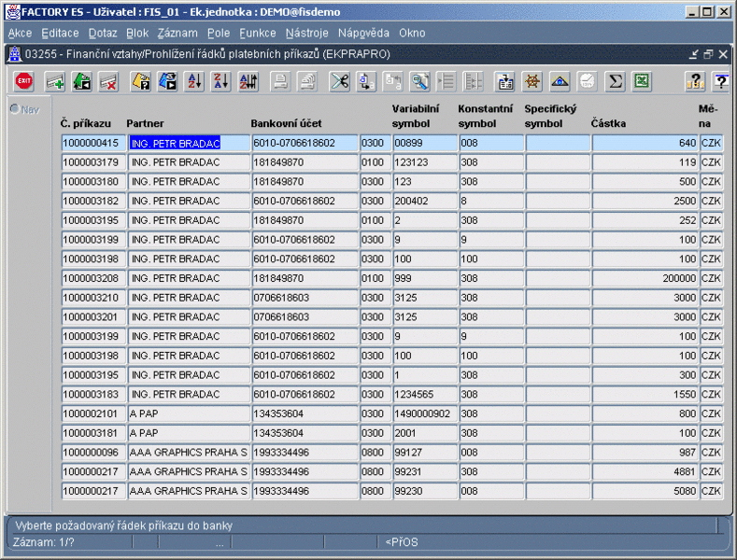The image size is (737, 560).
Task: Open the Záznam menu
Action: point(177,33)
